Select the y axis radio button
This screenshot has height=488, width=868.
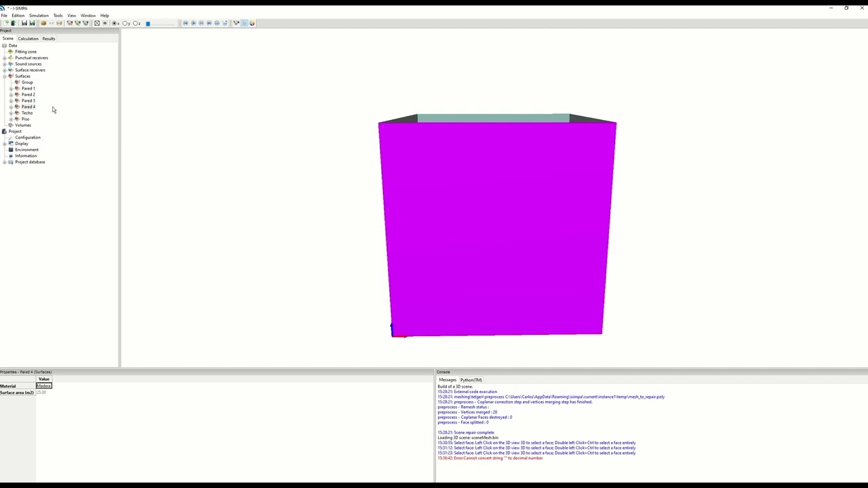tap(126, 23)
